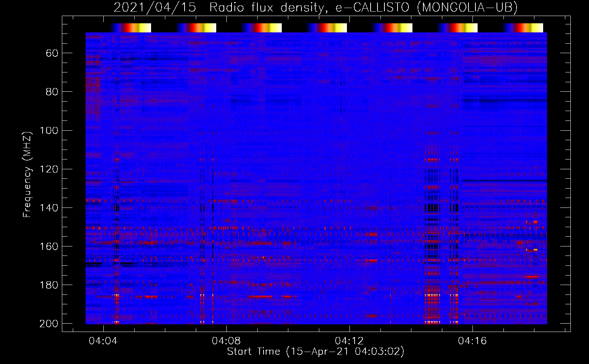Click the 160 MHz frequency tick label
The image size is (589, 364).
(x=49, y=246)
